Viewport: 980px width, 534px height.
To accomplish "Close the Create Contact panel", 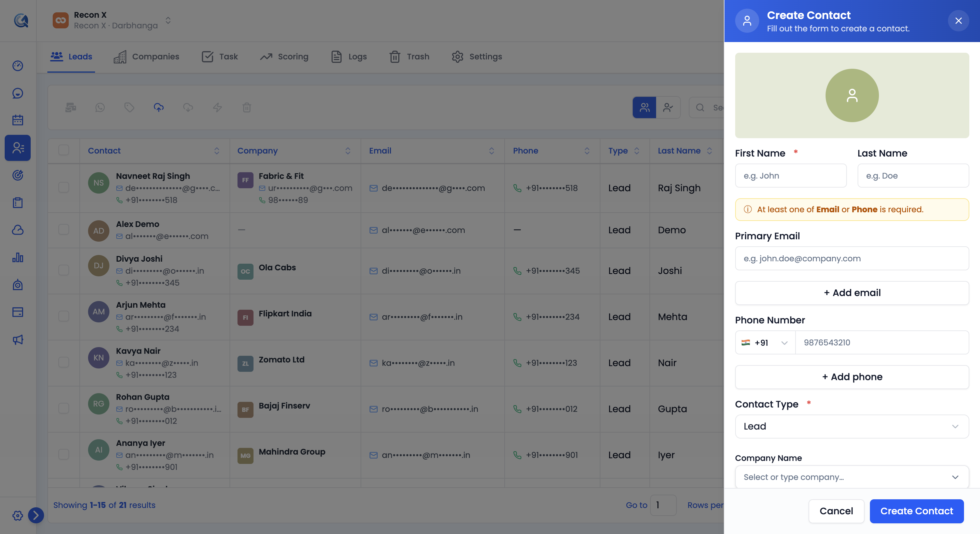I will 958,21.
